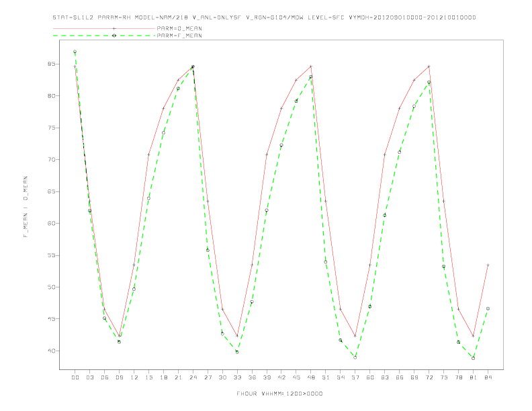
Task: Select x-axis tick label 51
Action: point(326,377)
